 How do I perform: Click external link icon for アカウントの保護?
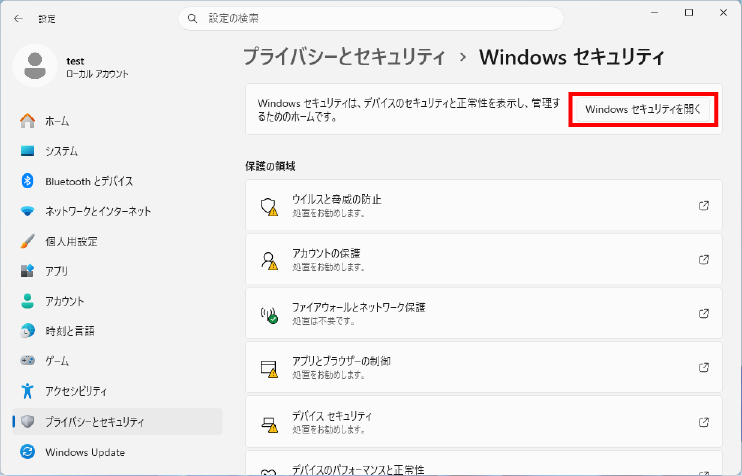(704, 259)
